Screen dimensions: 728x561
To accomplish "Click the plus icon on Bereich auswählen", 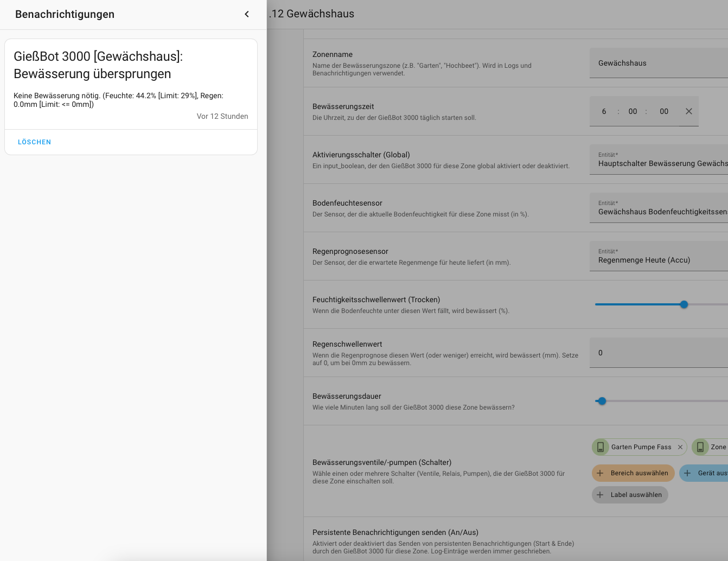I will (600, 473).
